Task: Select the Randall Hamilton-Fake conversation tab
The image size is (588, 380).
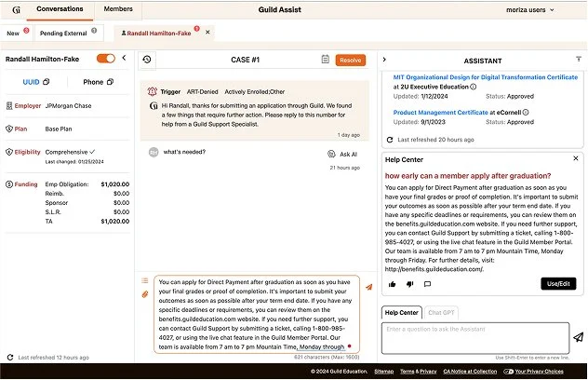Action: tap(158, 34)
